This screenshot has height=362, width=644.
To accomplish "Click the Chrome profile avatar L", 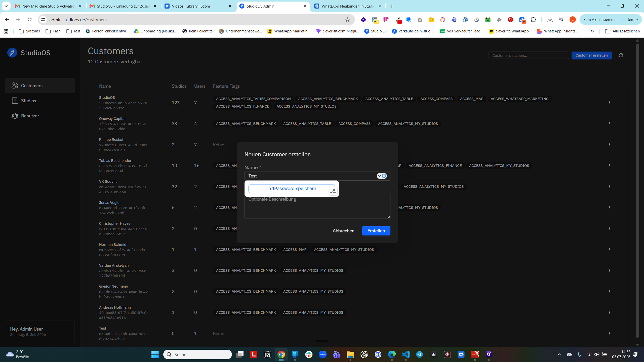I will coord(573,20).
